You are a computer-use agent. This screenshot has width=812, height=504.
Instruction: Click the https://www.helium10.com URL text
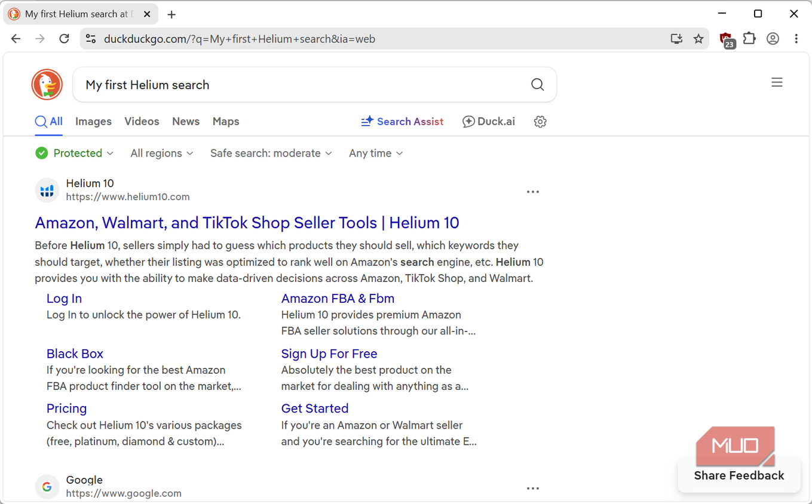point(128,197)
